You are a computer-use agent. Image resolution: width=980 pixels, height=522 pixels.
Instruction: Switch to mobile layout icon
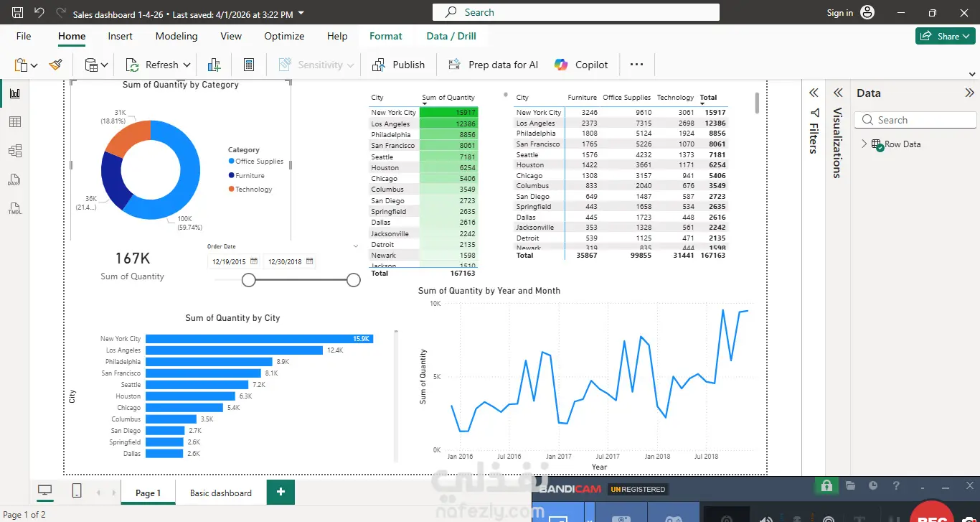tap(77, 491)
